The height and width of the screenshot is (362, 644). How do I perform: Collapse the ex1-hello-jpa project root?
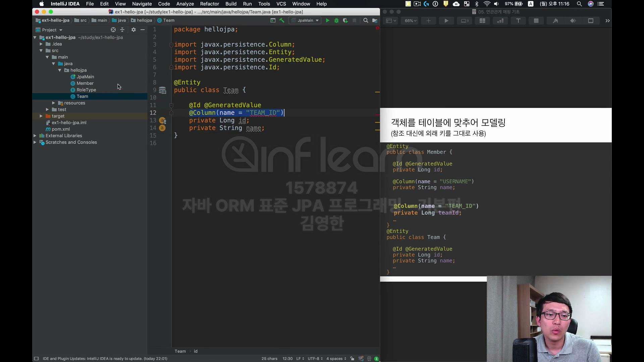click(x=35, y=38)
